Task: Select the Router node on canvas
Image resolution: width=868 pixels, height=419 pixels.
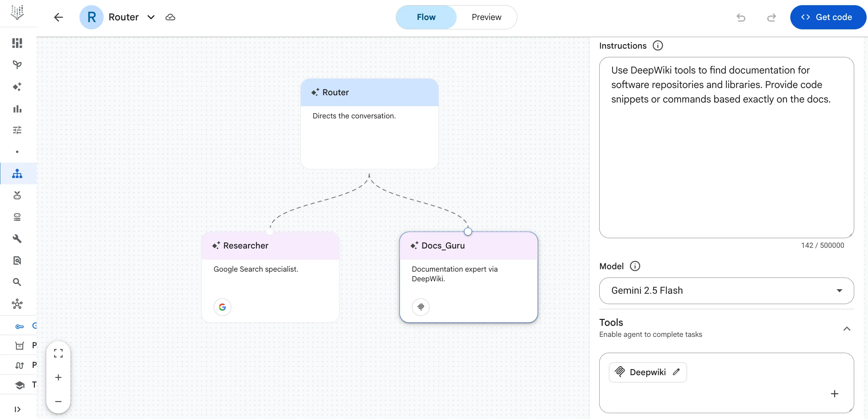Action: tap(370, 124)
